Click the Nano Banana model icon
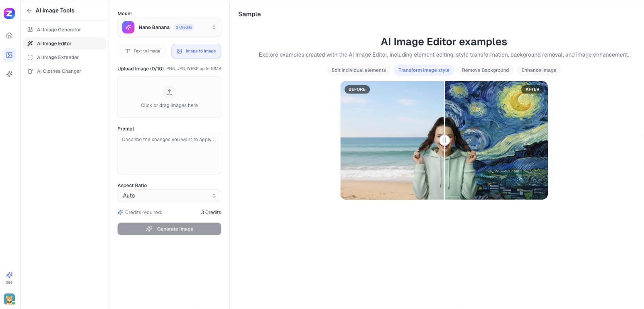 [128, 27]
